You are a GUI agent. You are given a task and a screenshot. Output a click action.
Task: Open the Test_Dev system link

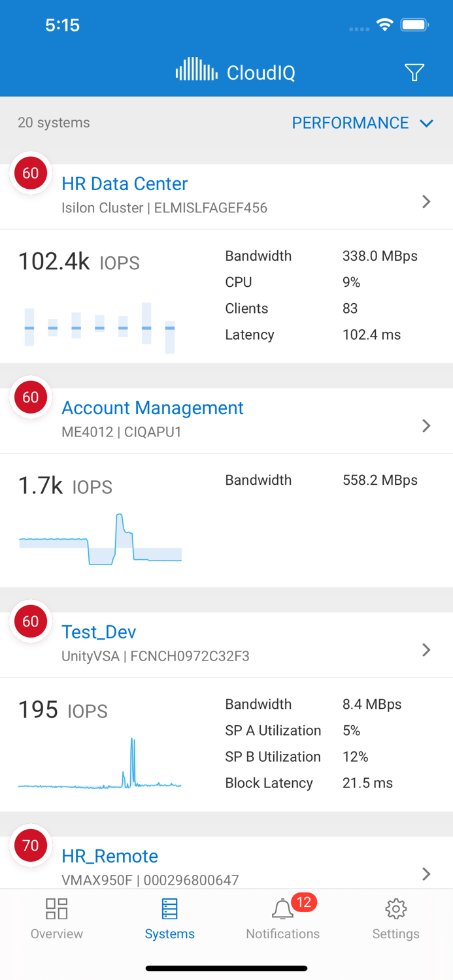tap(99, 632)
